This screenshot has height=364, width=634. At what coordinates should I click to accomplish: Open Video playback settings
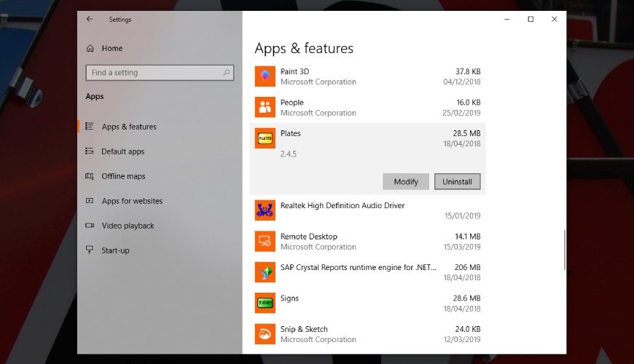pyautogui.click(x=128, y=226)
